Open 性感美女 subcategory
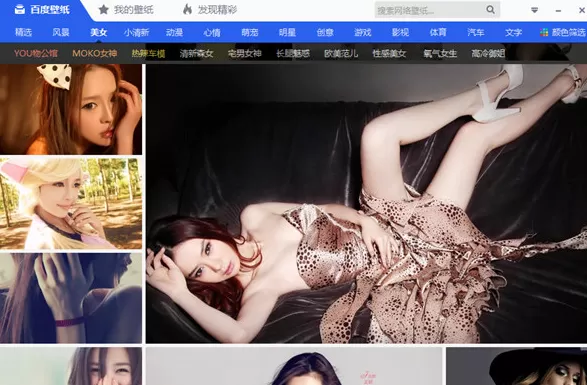587x385 pixels. (x=389, y=54)
